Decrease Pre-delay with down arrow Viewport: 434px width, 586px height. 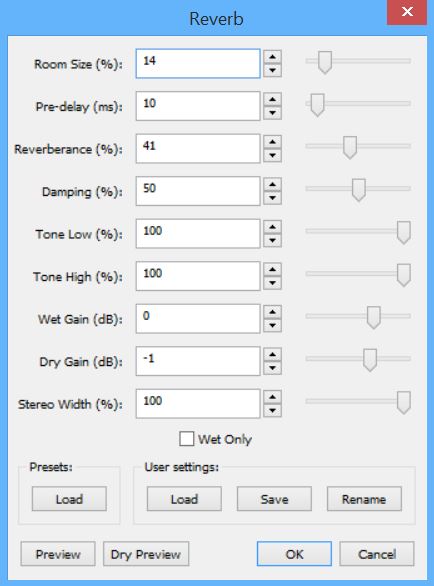click(x=272, y=112)
